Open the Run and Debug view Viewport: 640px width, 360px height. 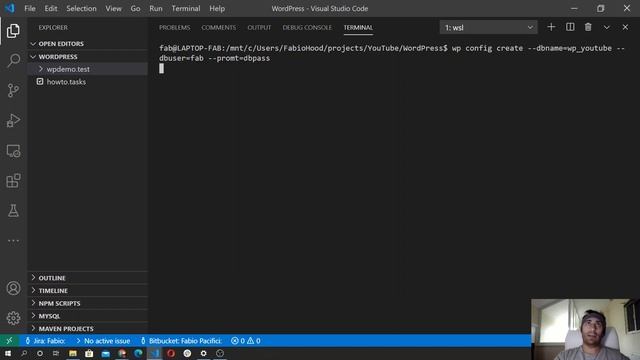[x=13, y=120]
